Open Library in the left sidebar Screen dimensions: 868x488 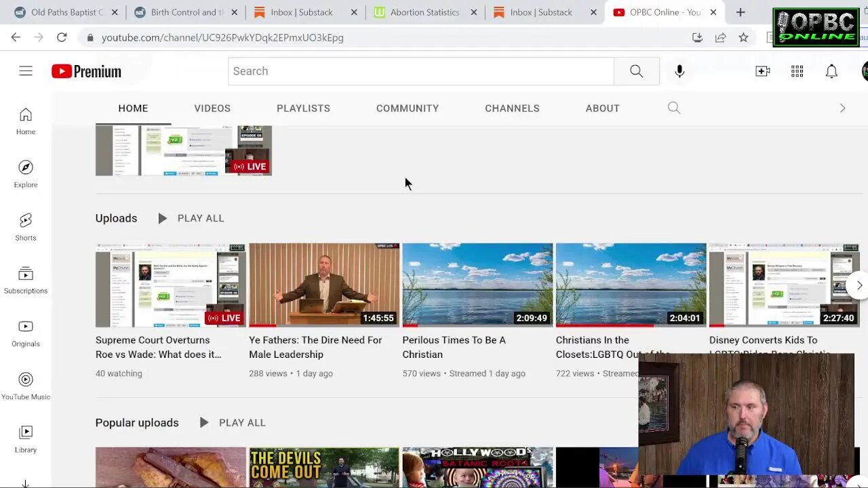[x=26, y=440]
